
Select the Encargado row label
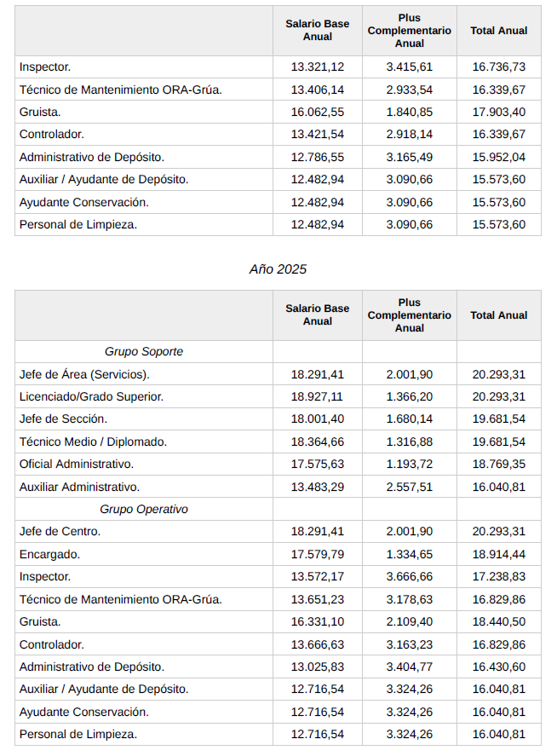pyautogui.click(x=49, y=554)
